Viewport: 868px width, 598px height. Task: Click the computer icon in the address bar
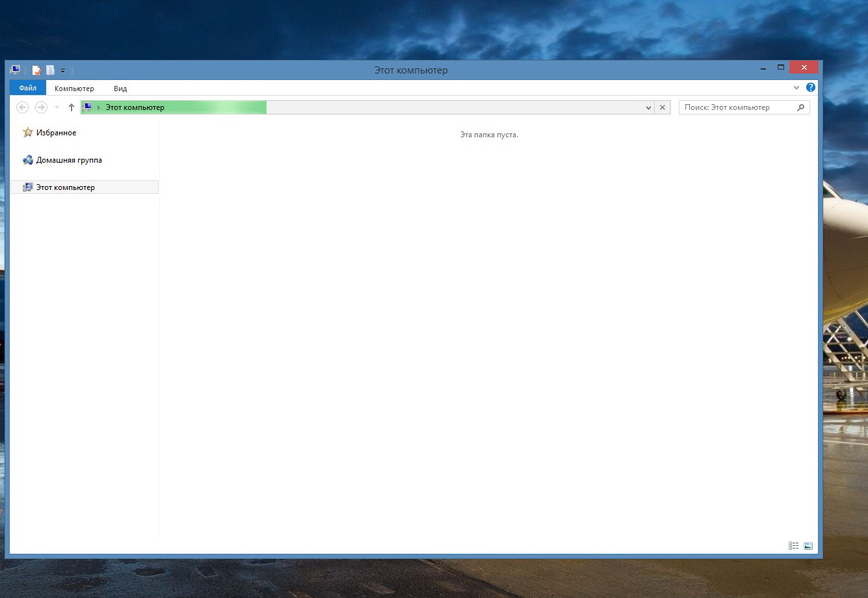click(87, 107)
